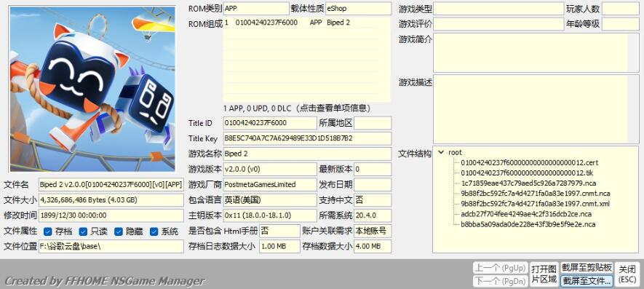Select the 9b88f2bc...cnmt.nca tree item
The width and height of the screenshot is (644, 289).
point(535,193)
